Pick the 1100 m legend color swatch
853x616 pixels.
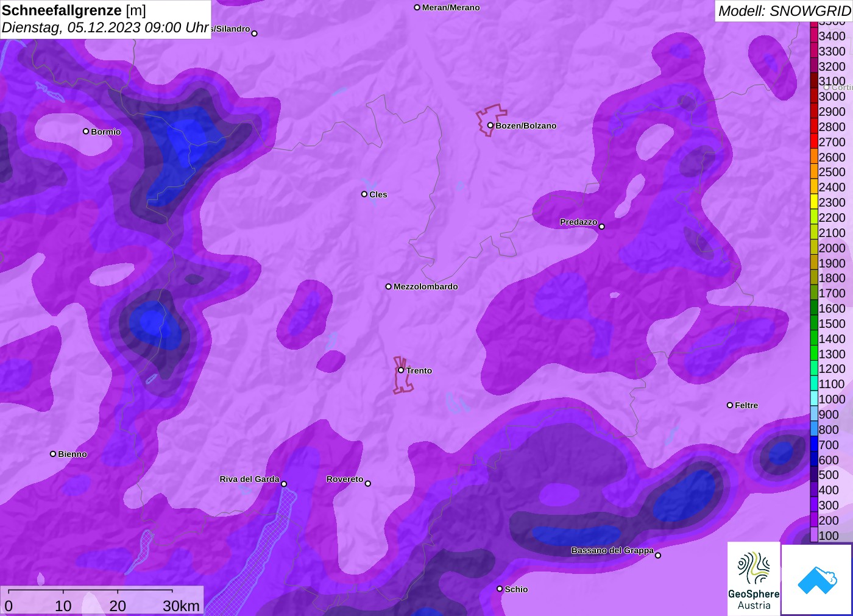pos(814,384)
